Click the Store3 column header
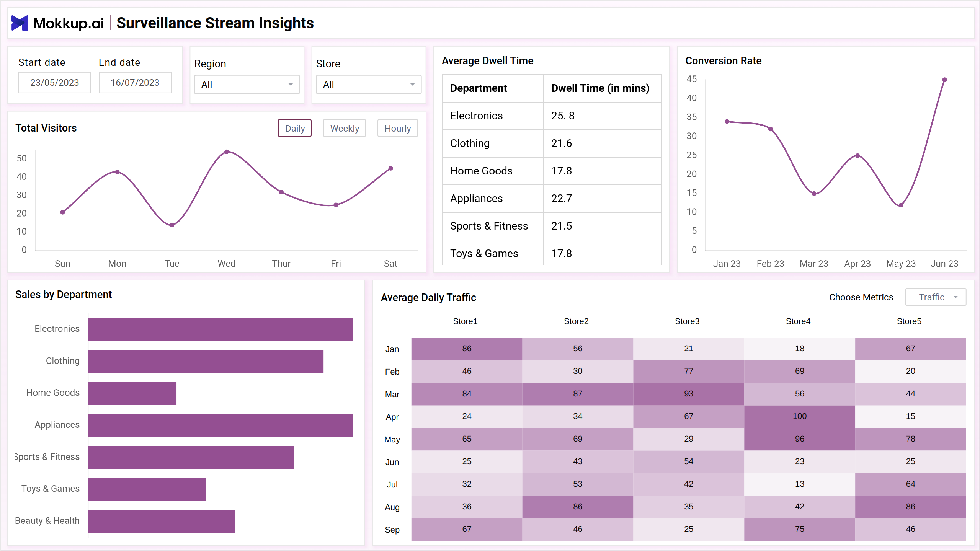 click(x=687, y=321)
